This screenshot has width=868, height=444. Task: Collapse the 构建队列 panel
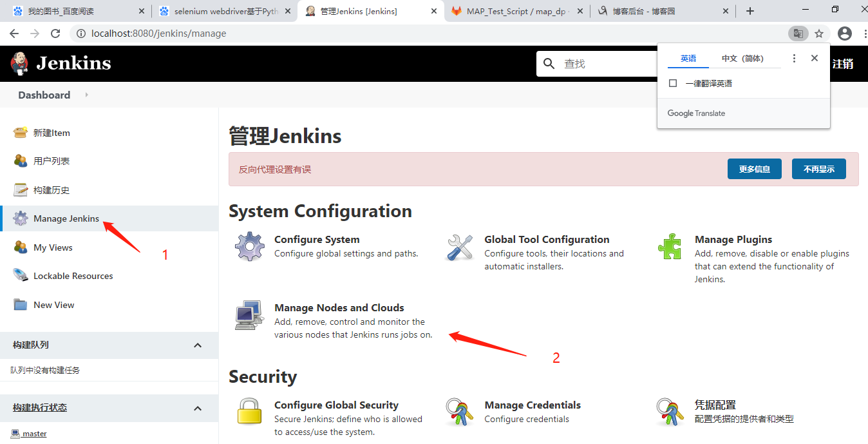(x=198, y=345)
